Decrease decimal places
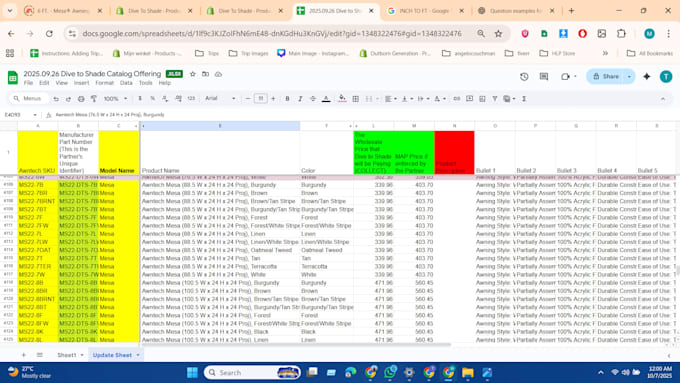The height and width of the screenshot is (383, 680). click(x=165, y=99)
